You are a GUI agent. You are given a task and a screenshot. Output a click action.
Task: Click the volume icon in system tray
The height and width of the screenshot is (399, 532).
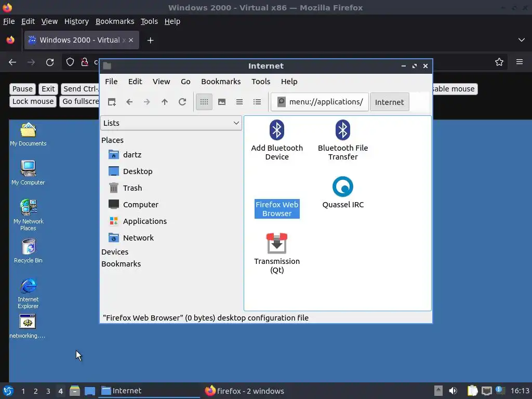point(453,391)
